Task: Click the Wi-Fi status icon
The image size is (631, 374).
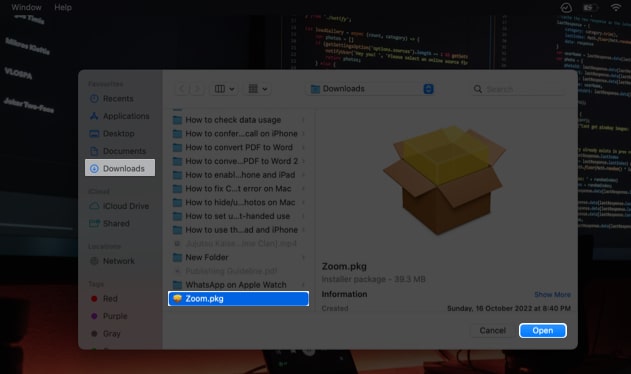Action: click(x=615, y=7)
